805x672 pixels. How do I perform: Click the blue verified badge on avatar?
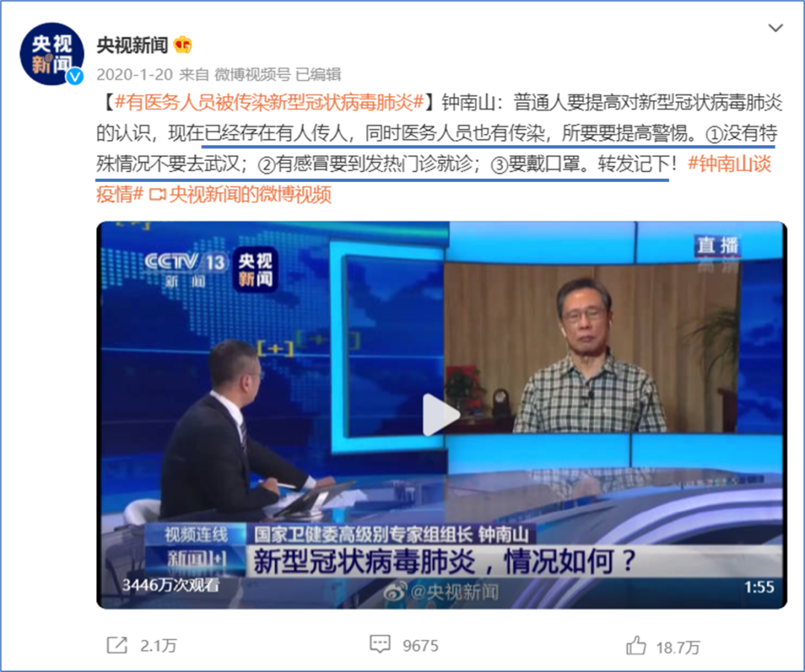(75, 77)
